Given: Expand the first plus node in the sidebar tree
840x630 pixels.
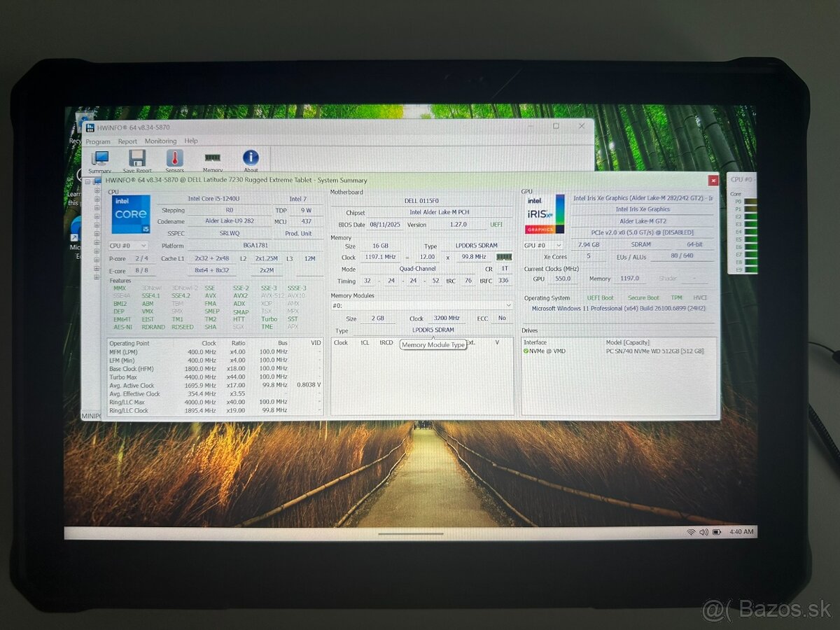Looking at the screenshot, I should (x=97, y=191).
